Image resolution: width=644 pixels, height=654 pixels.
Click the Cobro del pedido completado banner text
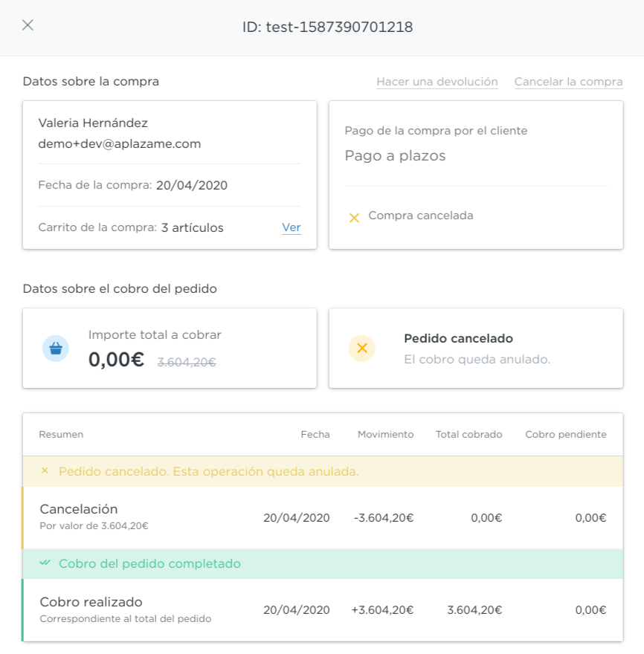coord(149,564)
